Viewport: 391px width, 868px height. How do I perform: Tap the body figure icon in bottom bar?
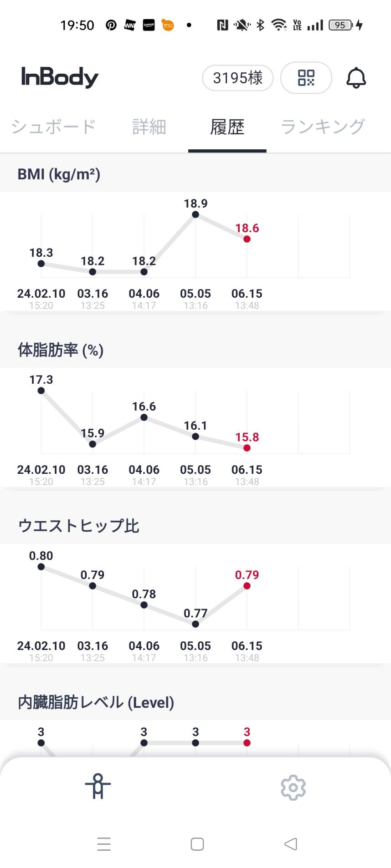(98, 786)
